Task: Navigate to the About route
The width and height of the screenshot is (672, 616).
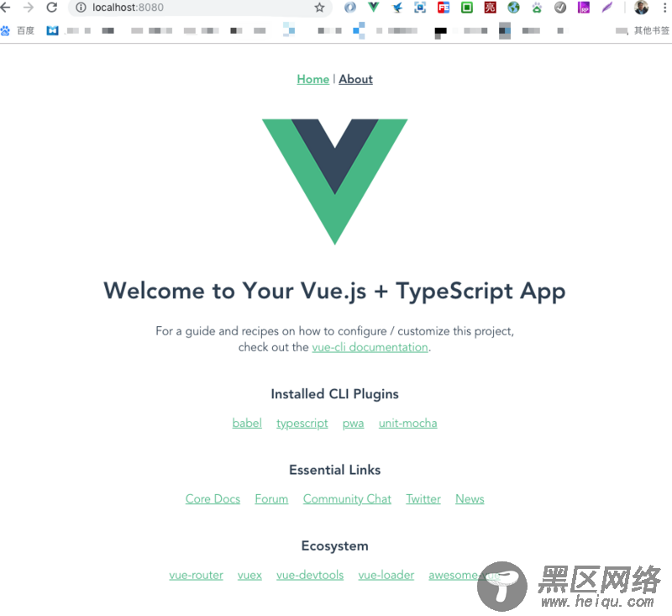Action: coord(355,79)
